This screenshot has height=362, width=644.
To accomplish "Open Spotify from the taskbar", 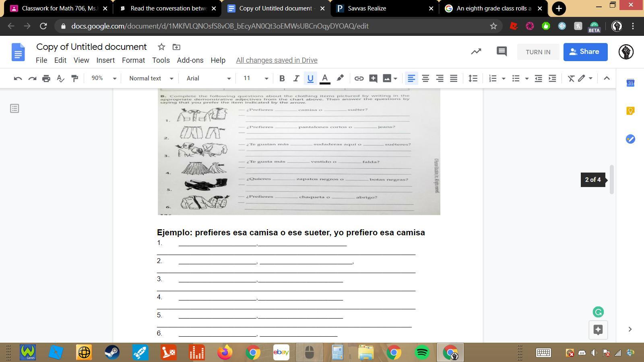I will tap(422, 353).
